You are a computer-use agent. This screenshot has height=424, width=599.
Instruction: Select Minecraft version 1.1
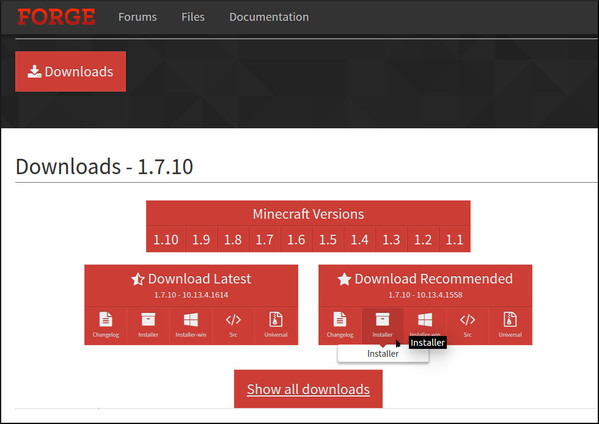455,240
